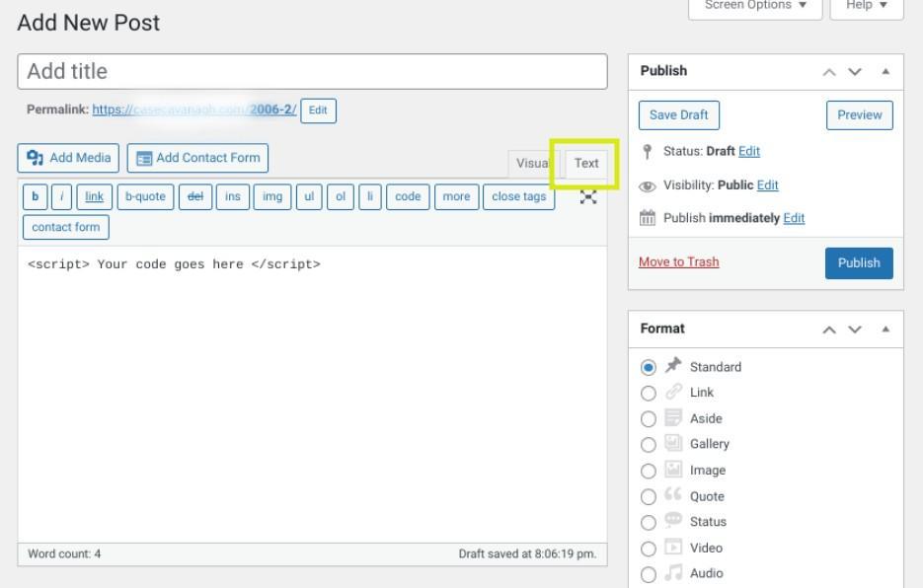923x588 pixels.
Task: Click the Quote format quotation icon
Action: (673, 494)
